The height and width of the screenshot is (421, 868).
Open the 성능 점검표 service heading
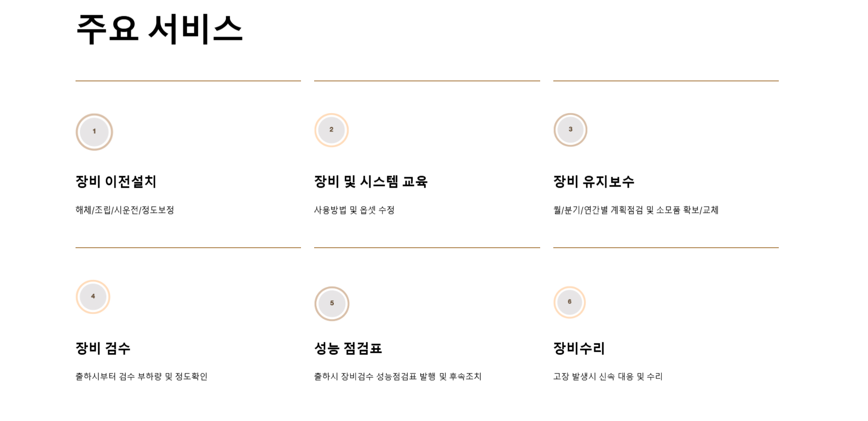(x=348, y=348)
